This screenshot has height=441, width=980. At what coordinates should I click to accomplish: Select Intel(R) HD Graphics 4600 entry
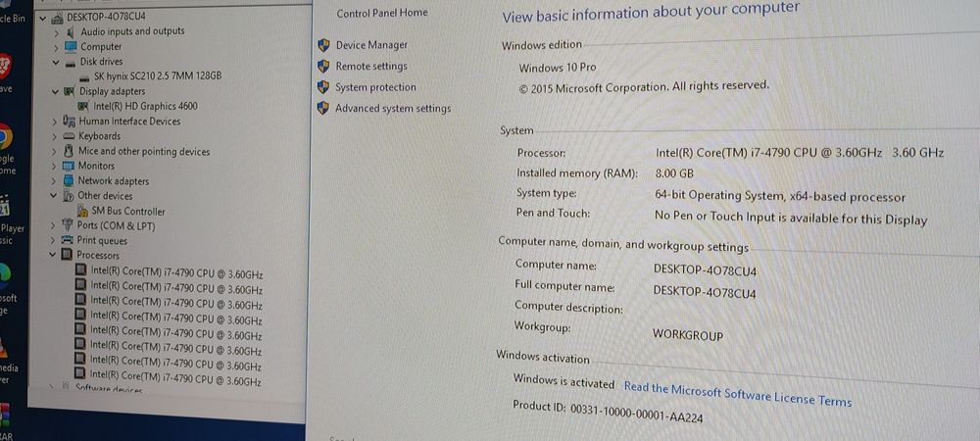pos(145,106)
